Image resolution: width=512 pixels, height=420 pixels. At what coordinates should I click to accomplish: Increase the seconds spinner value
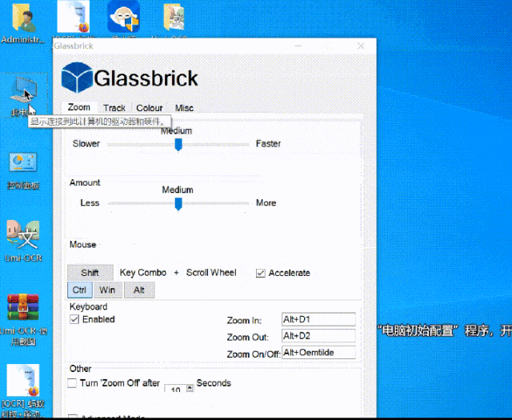pos(190,387)
